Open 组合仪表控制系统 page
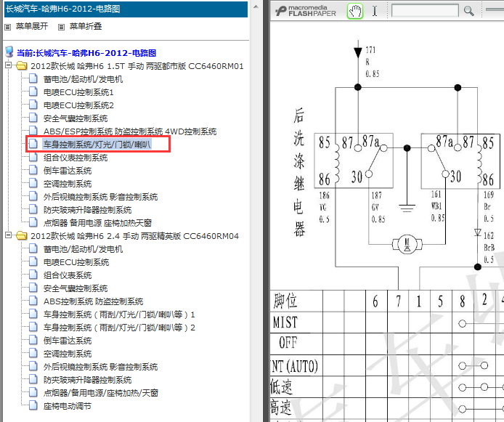 [76, 158]
